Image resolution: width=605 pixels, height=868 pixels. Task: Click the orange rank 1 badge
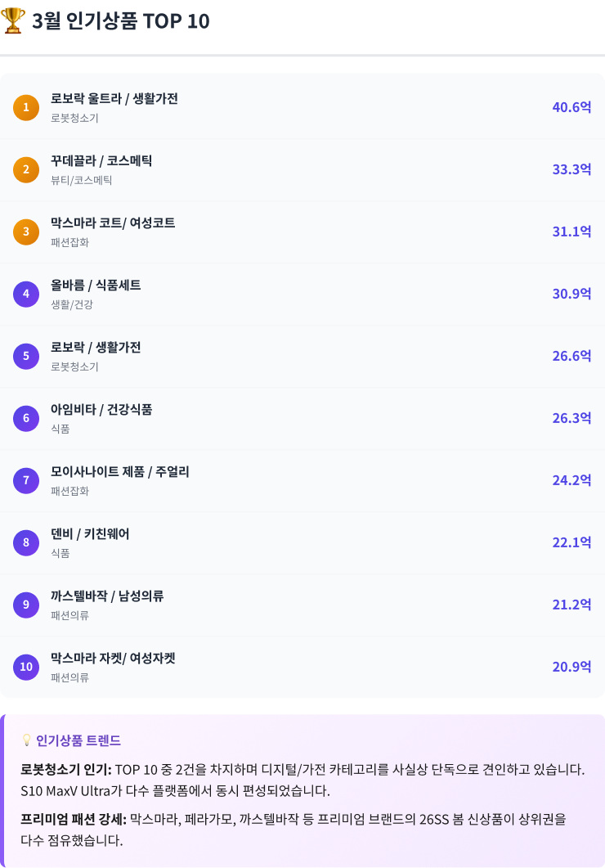point(26,107)
